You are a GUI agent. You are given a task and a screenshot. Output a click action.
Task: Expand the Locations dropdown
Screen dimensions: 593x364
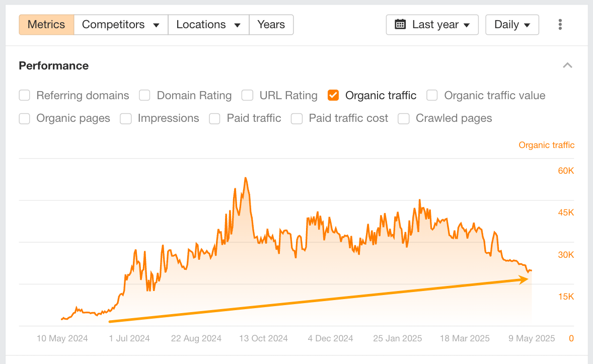click(208, 25)
